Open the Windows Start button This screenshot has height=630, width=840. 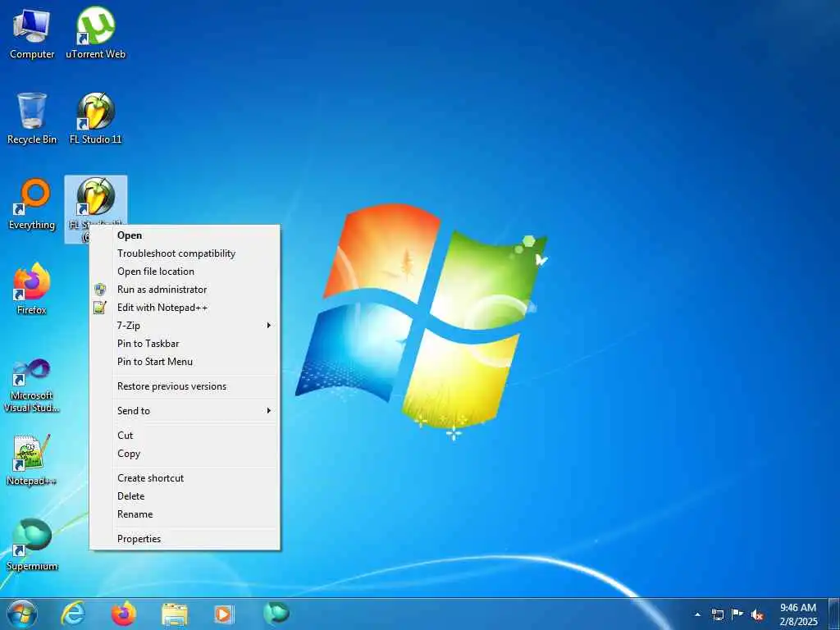[x=22, y=614]
